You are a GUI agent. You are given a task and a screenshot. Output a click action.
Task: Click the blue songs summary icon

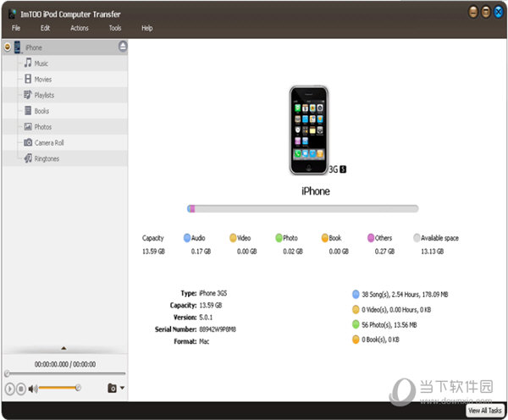[356, 295]
